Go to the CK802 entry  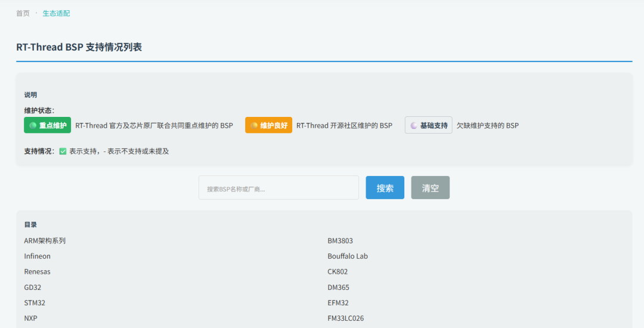(338, 271)
